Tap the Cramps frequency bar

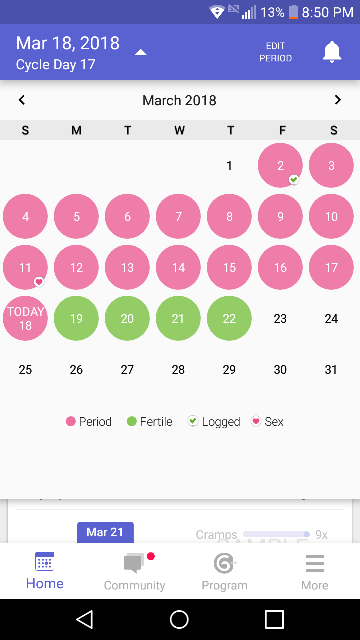click(276, 534)
